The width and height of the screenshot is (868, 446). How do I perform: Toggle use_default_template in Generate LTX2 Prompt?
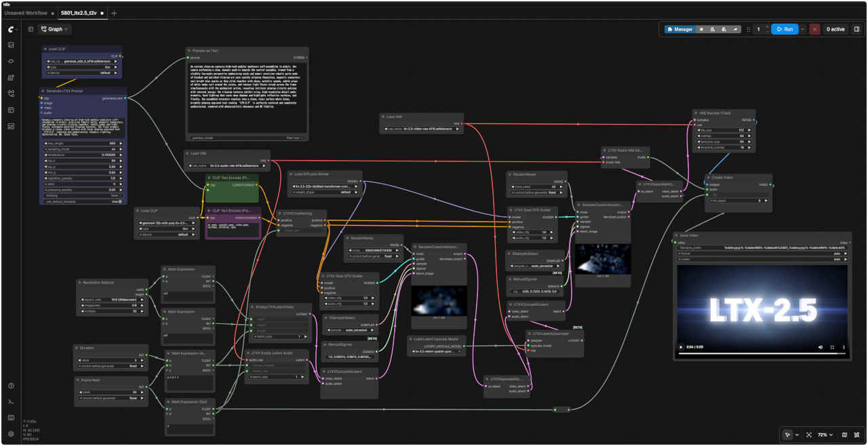pos(84,201)
